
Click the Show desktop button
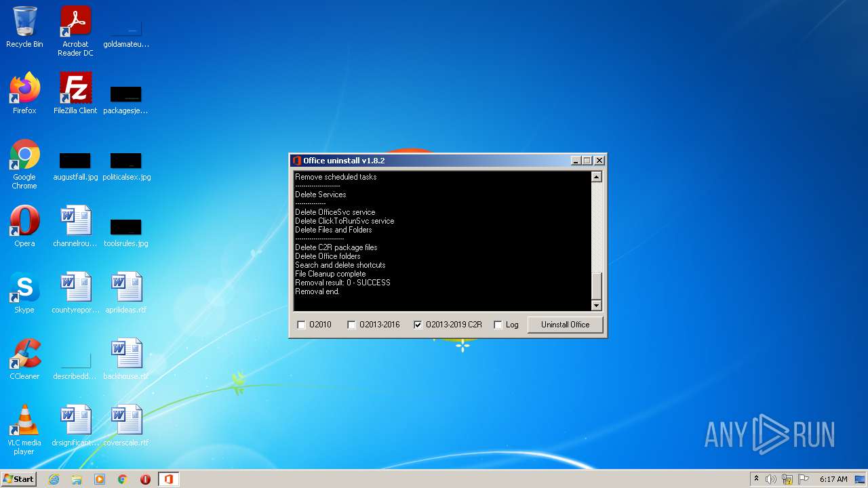(x=861, y=479)
